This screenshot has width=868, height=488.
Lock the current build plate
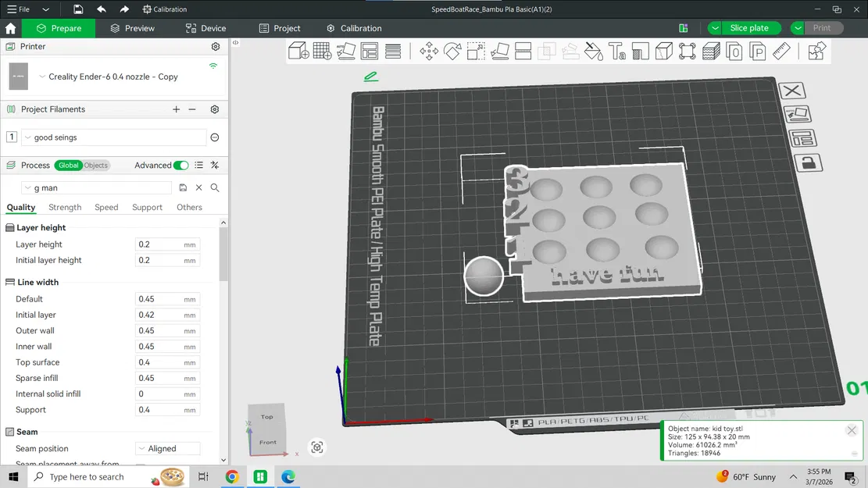tap(808, 162)
